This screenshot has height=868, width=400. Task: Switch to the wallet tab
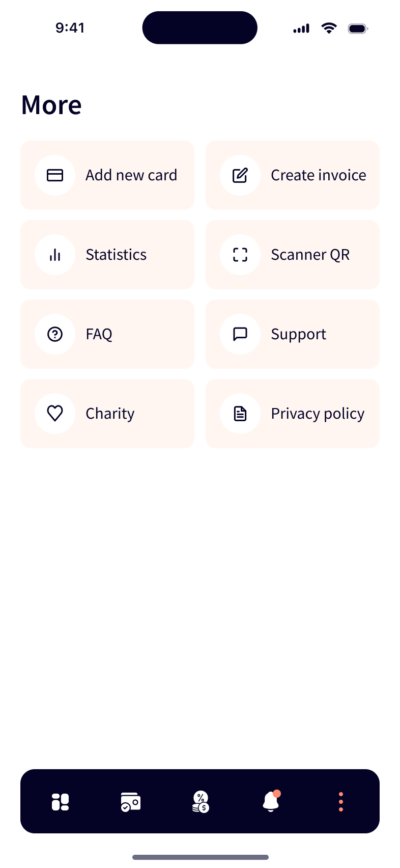pyautogui.click(x=130, y=802)
